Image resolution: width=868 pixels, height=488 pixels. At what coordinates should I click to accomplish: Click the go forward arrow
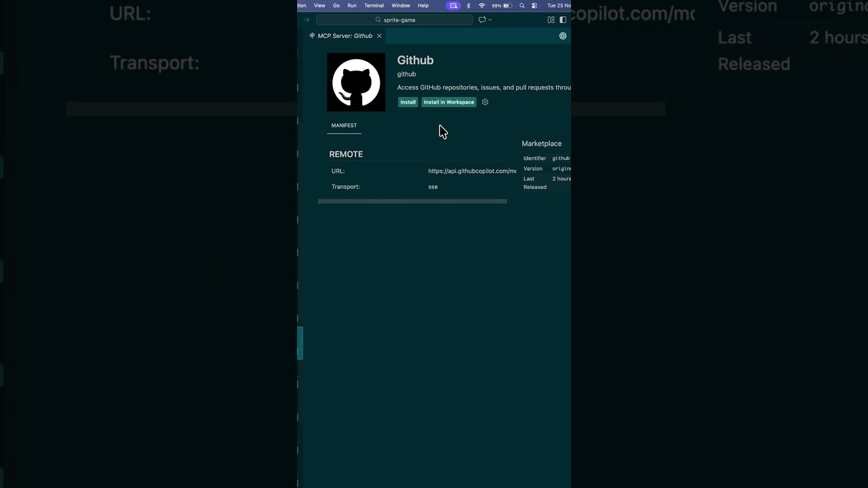pos(307,20)
